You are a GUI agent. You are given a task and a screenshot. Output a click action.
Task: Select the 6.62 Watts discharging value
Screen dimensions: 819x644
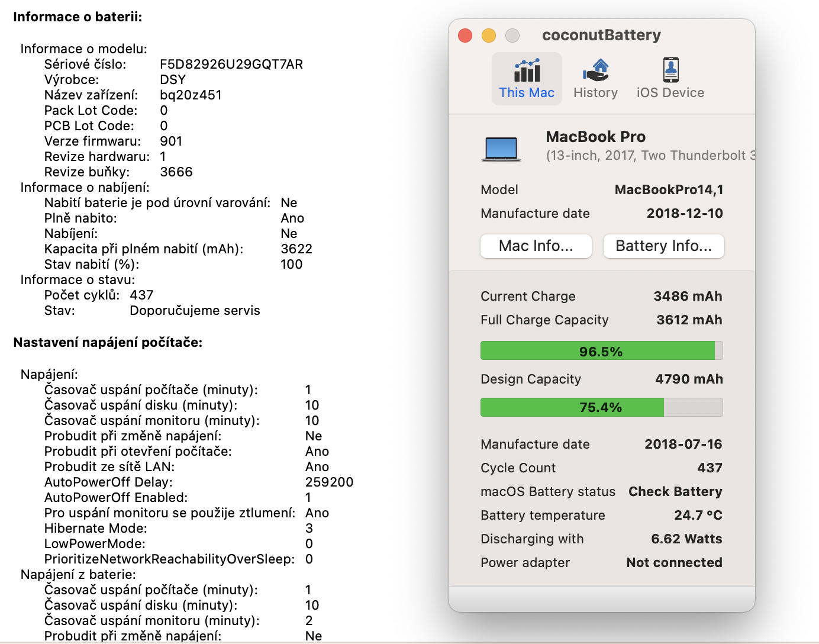tap(686, 539)
